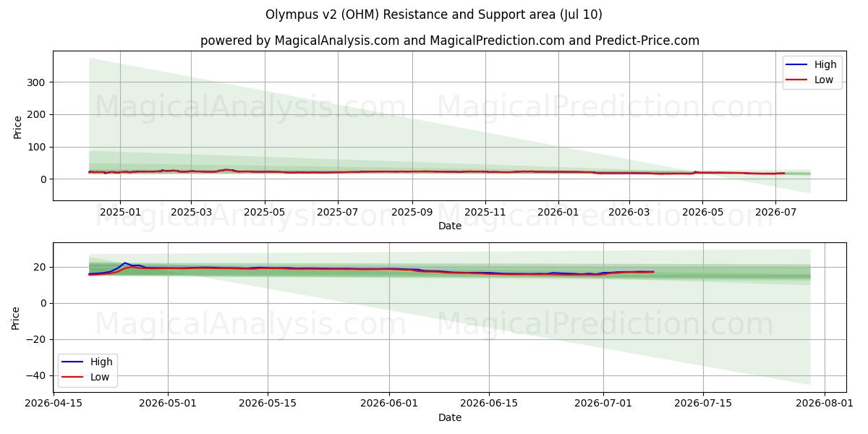Click the bottom chart x-axis label '2026-08-01'

click(x=824, y=405)
